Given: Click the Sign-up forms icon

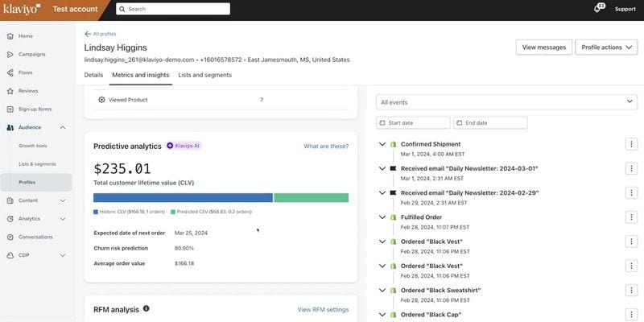Looking at the screenshot, I should click(10, 109).
